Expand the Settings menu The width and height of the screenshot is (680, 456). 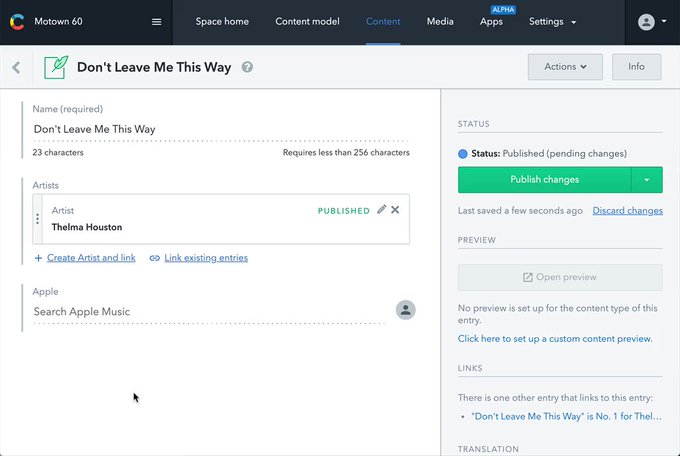click(552, 22)
